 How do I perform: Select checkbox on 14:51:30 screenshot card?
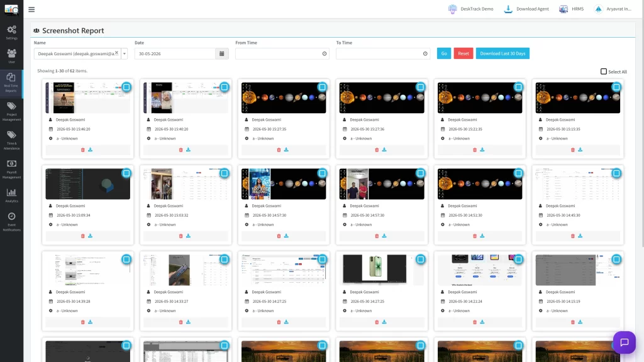[519, 173]
